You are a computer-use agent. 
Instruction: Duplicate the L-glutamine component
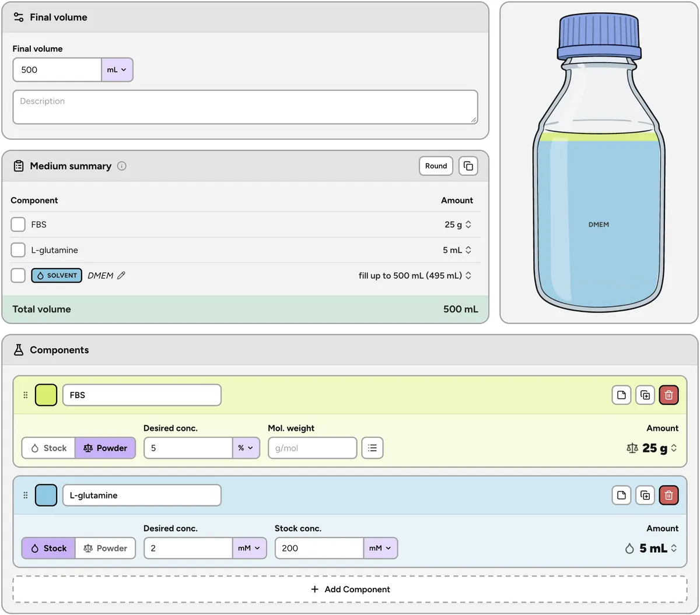pyautogui.click(x=645, y=495)
